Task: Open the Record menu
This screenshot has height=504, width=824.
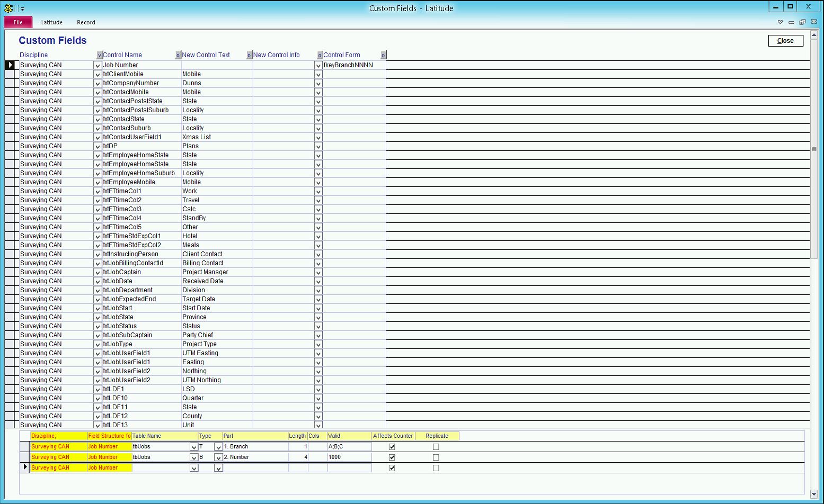Action: pos(86,22)
